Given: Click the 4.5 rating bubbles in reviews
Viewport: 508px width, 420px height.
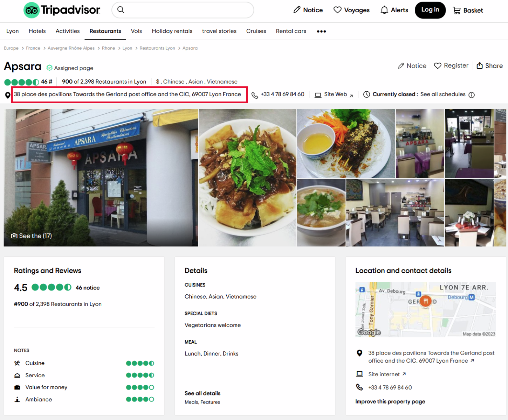Looking at the screenshot, I should 52,287.
